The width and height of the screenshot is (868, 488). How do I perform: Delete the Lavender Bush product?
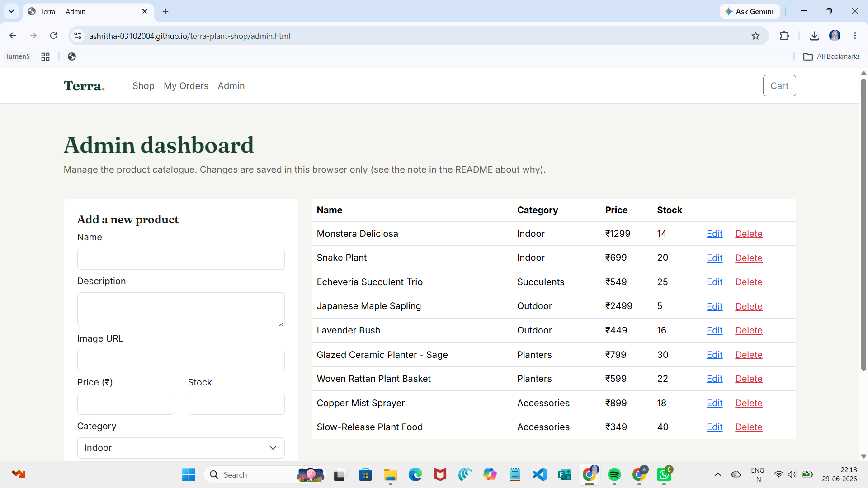749,330
